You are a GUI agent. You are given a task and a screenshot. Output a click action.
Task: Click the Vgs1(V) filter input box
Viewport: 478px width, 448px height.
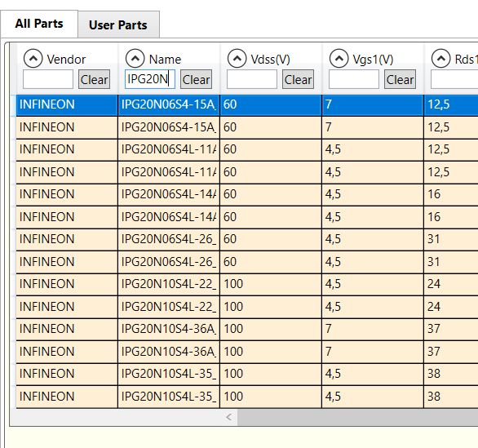pyautogui.click(x=354, y=79)
